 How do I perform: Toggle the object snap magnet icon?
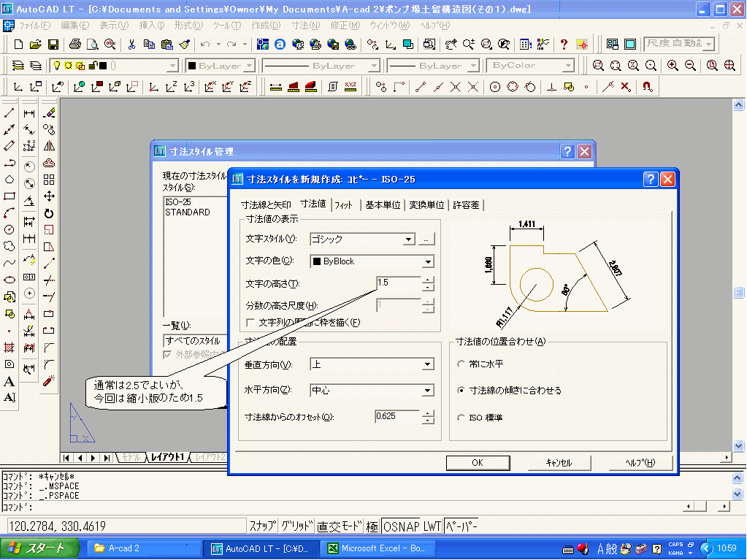pyautogui.click(x=647, y=87)
